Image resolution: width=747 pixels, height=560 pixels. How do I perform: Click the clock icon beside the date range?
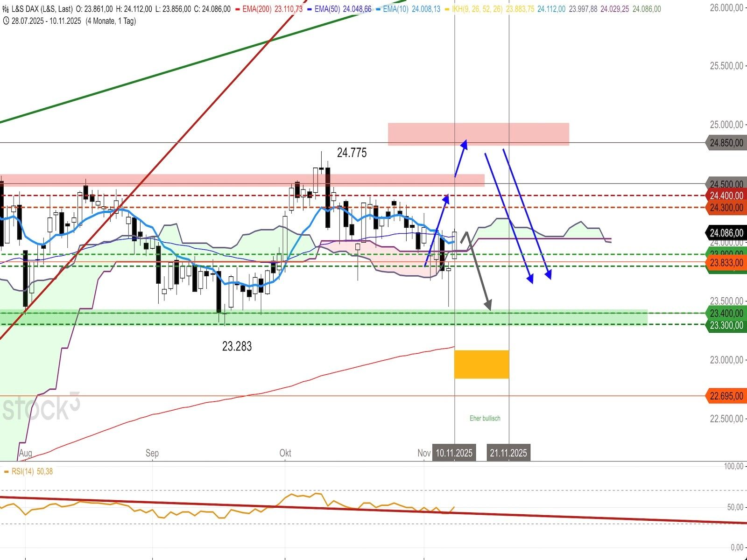(x=5, y=21)
